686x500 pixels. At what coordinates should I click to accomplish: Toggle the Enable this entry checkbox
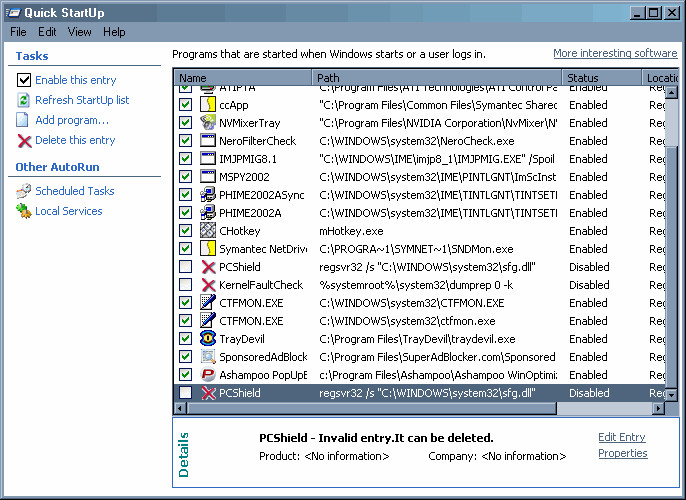click(24, 80)
